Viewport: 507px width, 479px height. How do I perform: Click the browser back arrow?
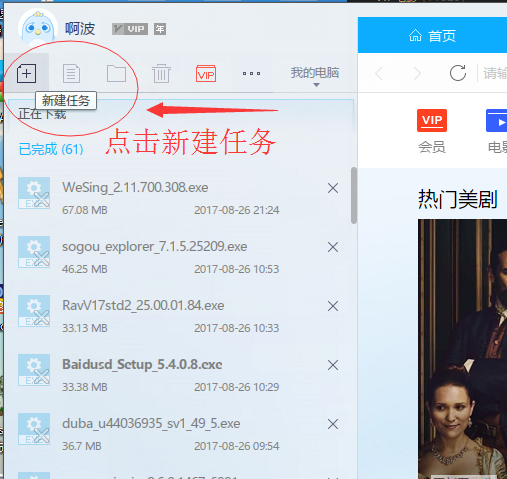point(378,73)
